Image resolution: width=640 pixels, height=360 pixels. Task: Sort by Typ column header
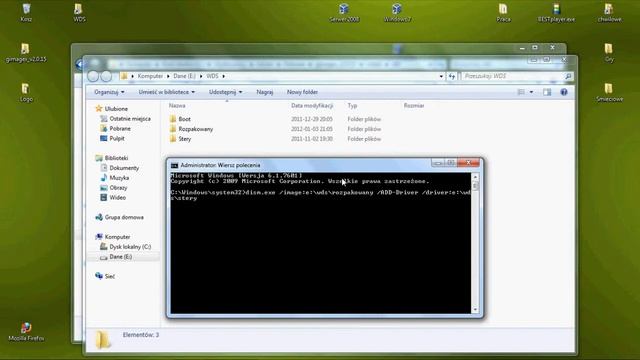(x=352, y=106)
